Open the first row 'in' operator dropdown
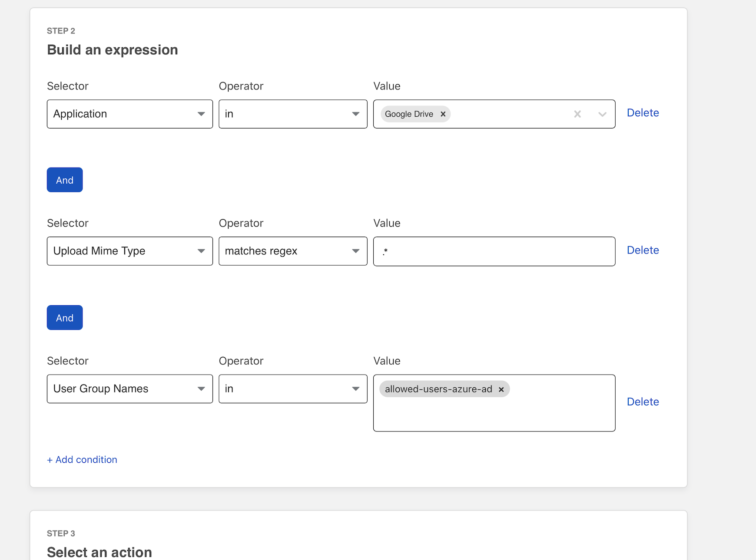Screen dimensions: 756x560 point(292,114)
